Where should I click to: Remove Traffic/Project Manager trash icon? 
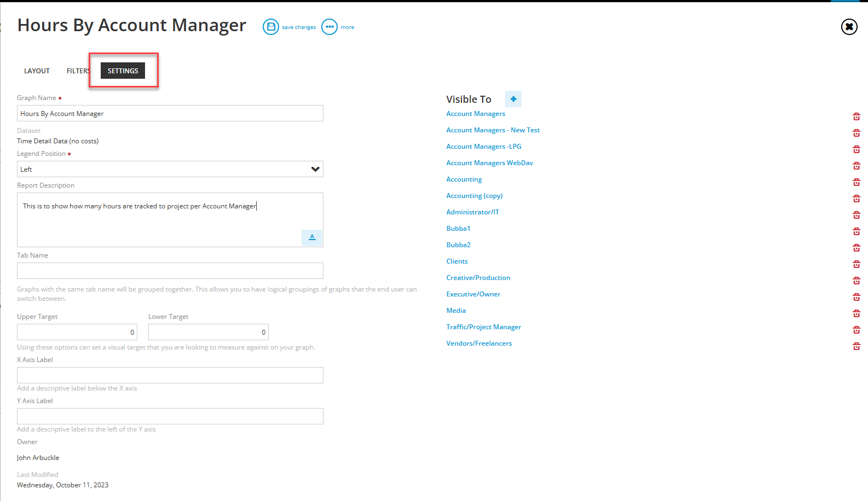point(857,330)
